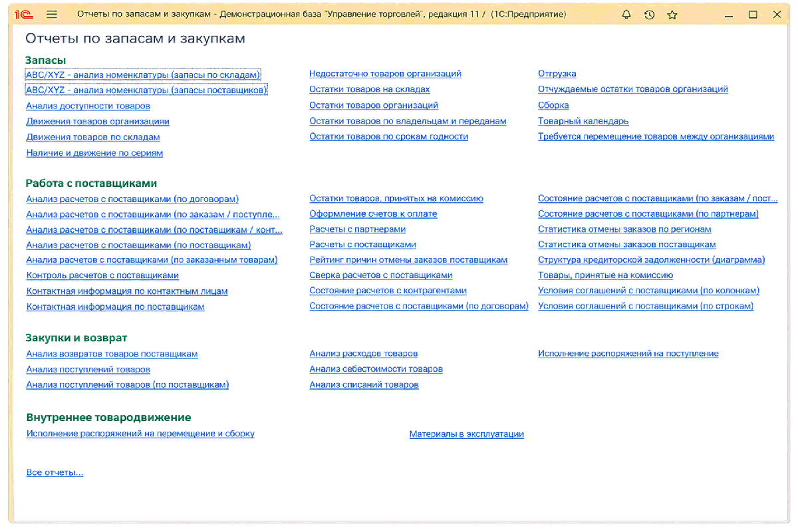798x532 pixels.
Task: Open the 'Анализ списаний товаров' report
Action: (x=364, y=385)
